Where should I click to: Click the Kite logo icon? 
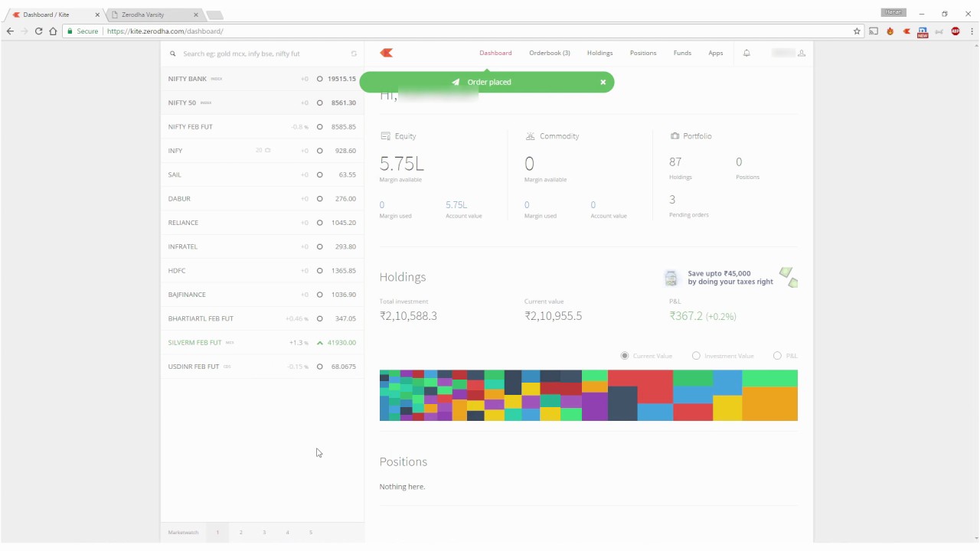(x=387, y=53)
